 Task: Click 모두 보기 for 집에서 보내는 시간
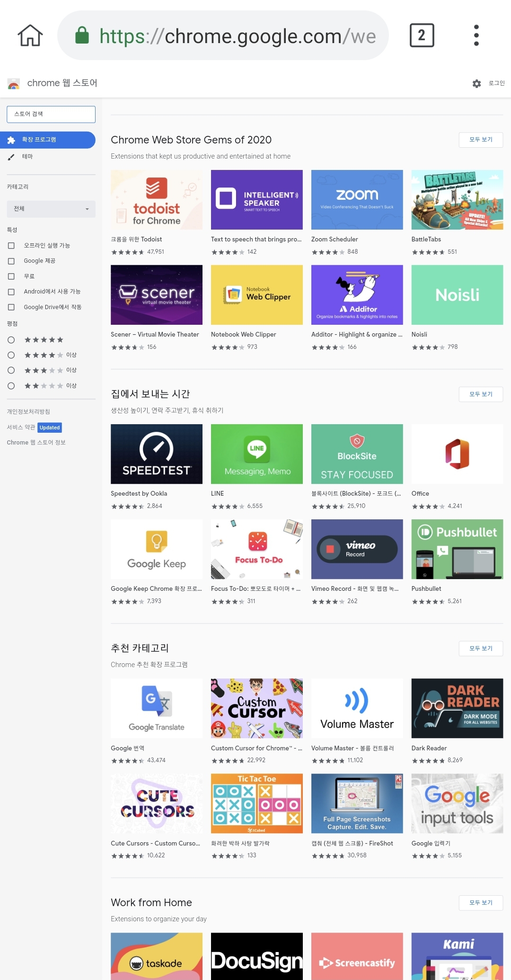(481, 394)
